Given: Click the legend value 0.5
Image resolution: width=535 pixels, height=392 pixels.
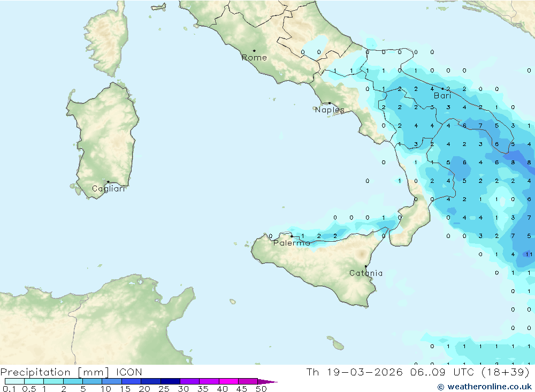Looking at the screenshot, I should coord(29,389).
